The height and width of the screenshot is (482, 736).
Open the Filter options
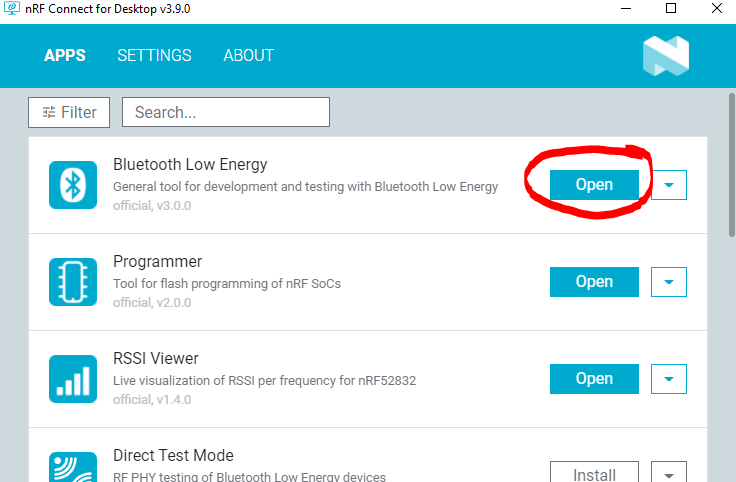click(69, 112)
